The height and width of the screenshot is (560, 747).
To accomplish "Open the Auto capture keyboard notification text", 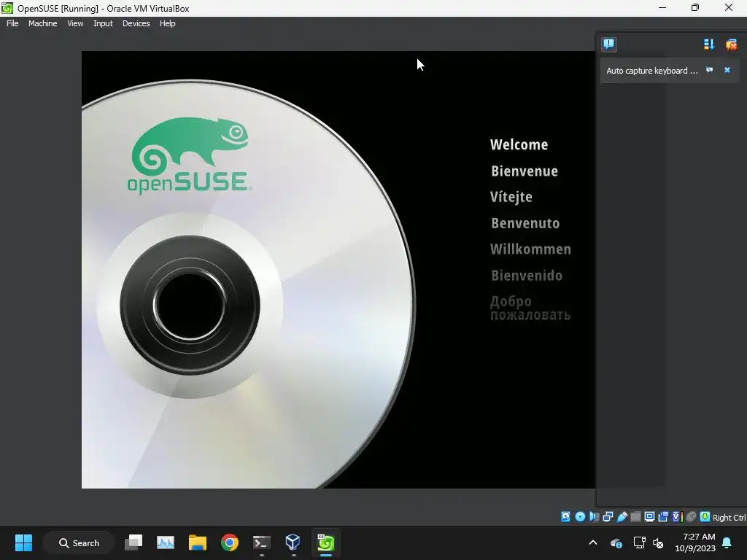I will [651, 71].
